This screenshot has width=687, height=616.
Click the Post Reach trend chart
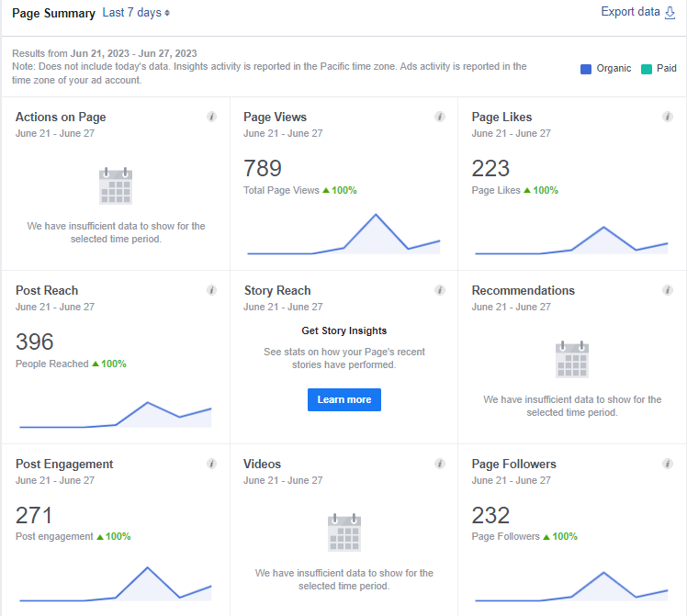116,416
